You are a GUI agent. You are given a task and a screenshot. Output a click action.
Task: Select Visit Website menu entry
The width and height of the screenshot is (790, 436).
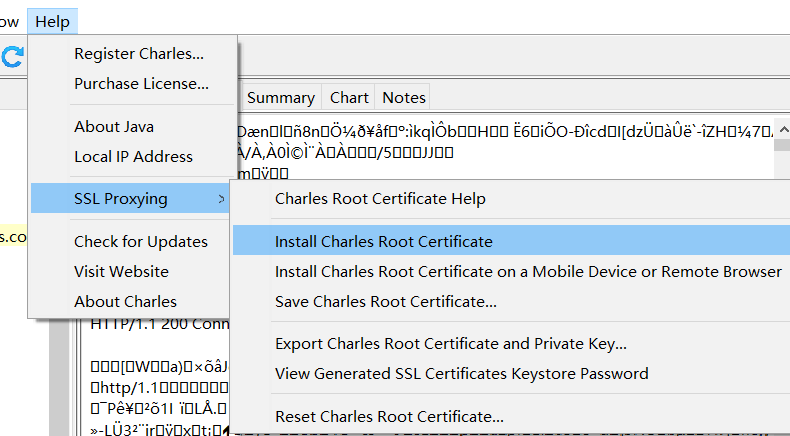[x=130, y=272]
